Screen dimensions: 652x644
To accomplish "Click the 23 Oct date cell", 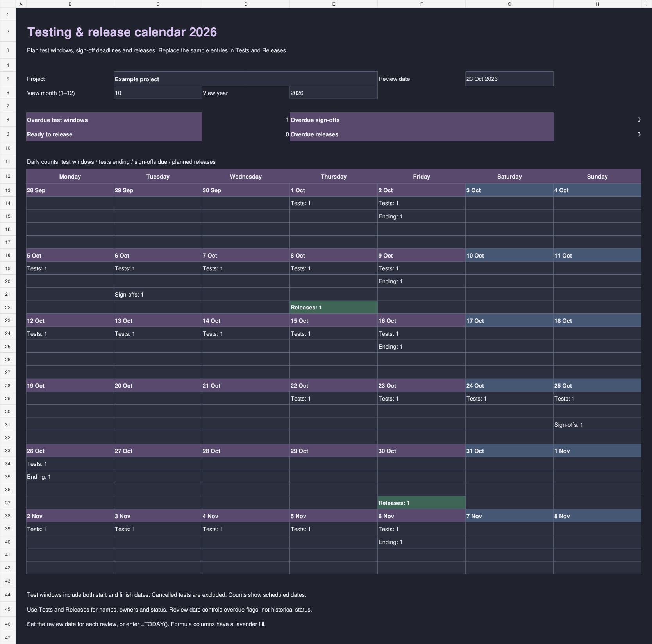I will coord(422,386).
